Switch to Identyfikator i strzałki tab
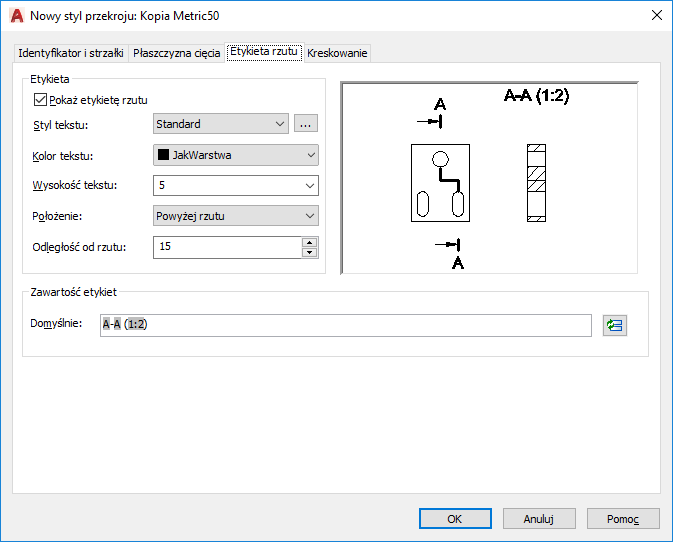Viewport: 673px width, 542px height. tap(71, 53)
